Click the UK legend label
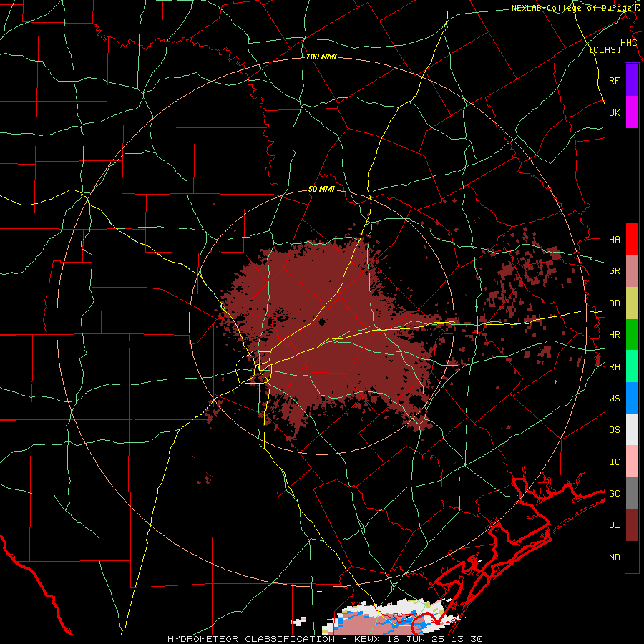644x644 pixels. click(614, 112)
